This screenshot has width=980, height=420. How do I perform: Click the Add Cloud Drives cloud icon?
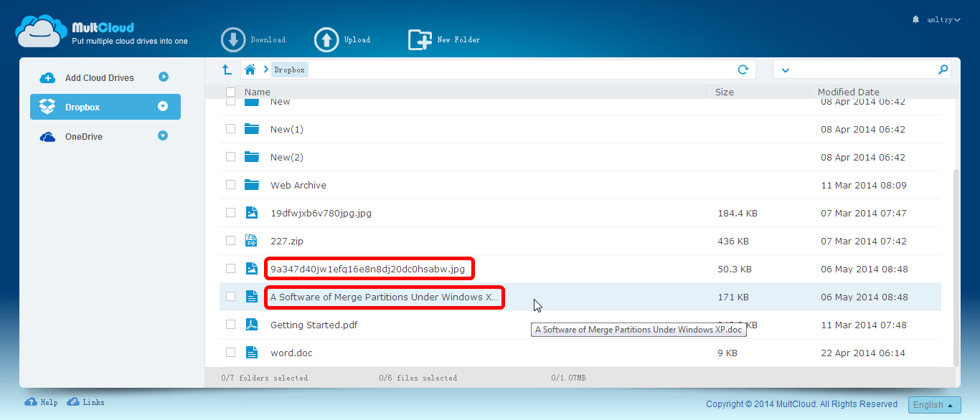pyautogui.click(x=47, y=78)
